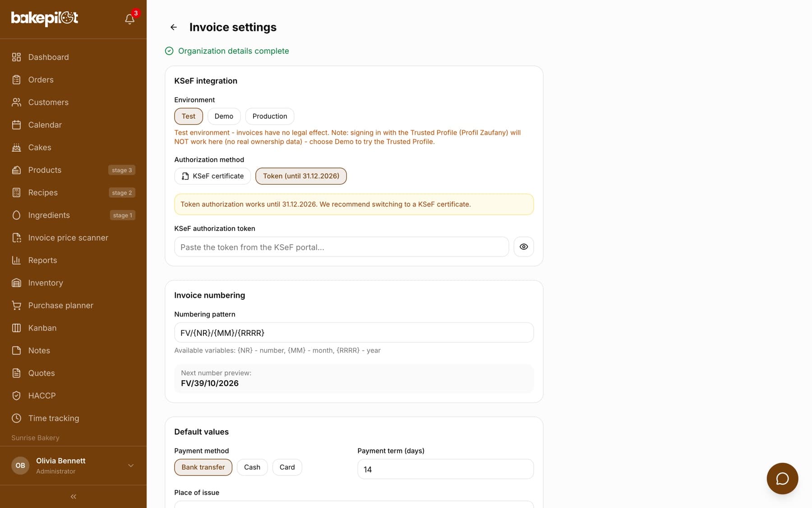Image resolution: width=812 pixels, height=508 pixels.
Task: Open Invoice price scanner menu item
Action: coord(73,238)
